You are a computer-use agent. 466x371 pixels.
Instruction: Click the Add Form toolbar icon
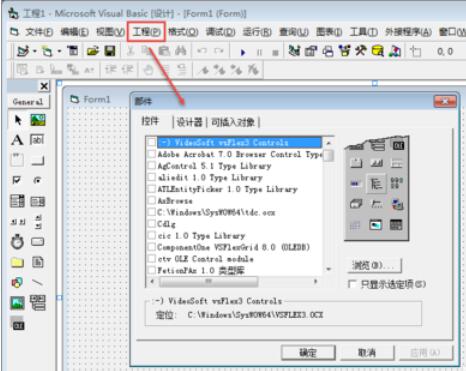click(x=47, y=51)
